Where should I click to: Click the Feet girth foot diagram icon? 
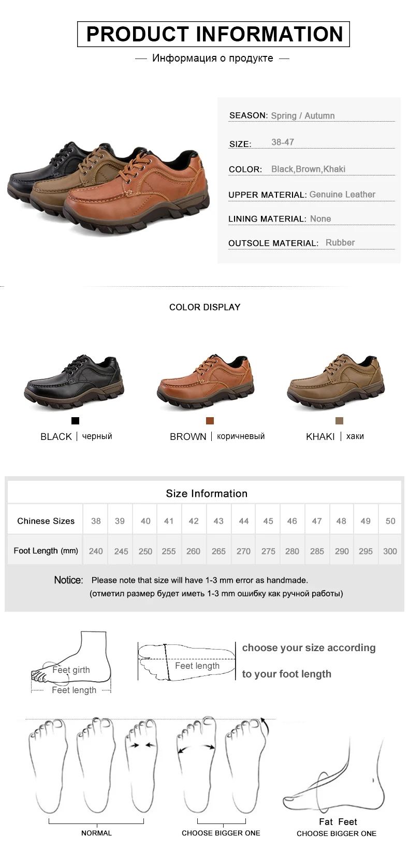click(x=71, y=662)
